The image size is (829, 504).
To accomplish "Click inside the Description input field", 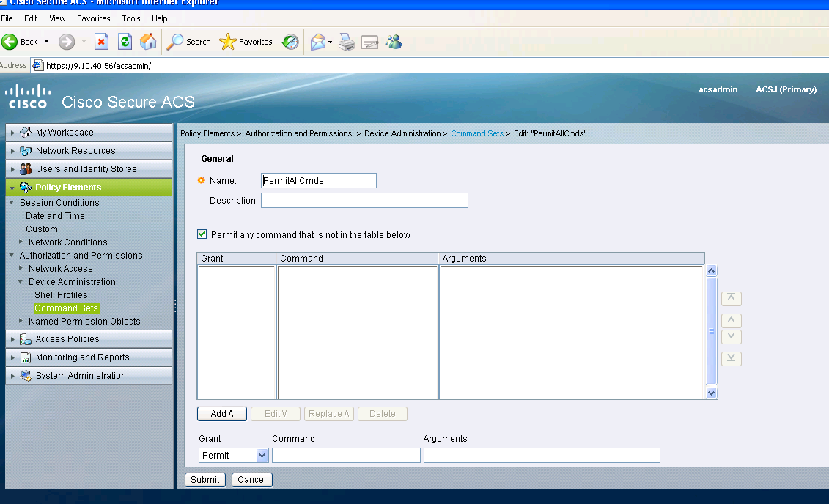I will 364,200.
